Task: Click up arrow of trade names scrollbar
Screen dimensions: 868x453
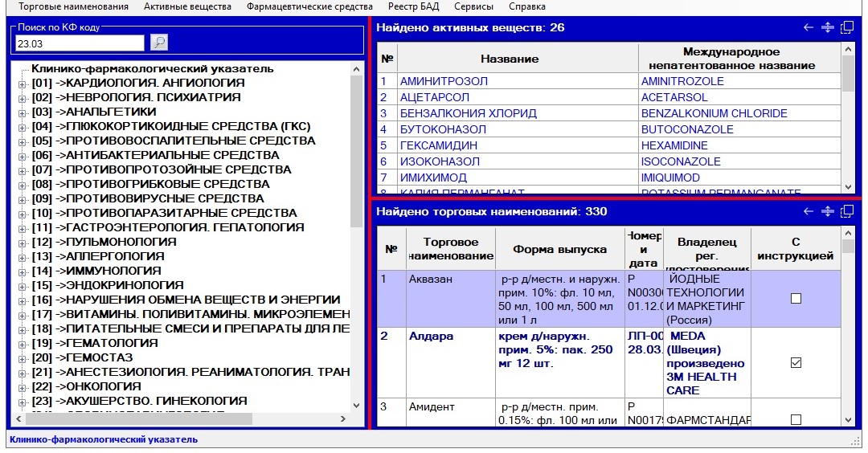Action: pos(848,232)
